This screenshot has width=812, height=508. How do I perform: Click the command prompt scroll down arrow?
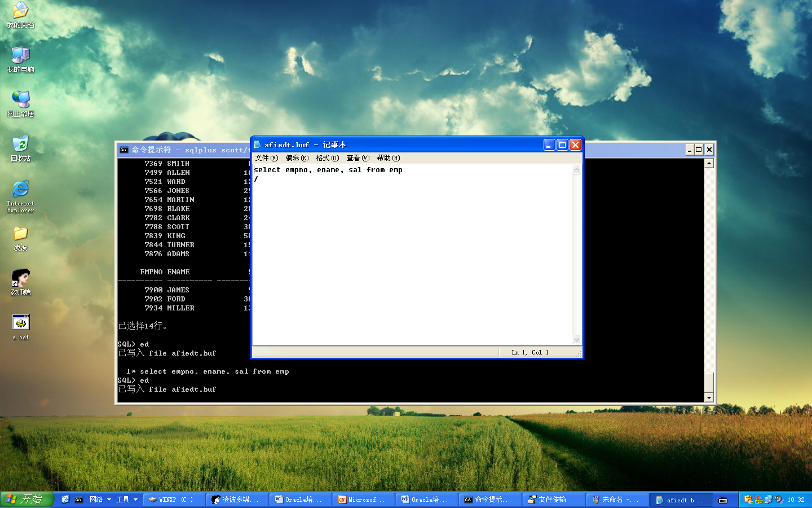point(709,397)
